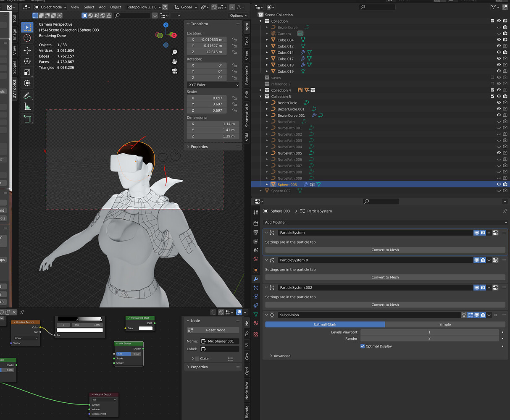This screenshot has height=420, width=510.
Task: Click the pan hand gizmo in viewport
Action: point(174,61)
